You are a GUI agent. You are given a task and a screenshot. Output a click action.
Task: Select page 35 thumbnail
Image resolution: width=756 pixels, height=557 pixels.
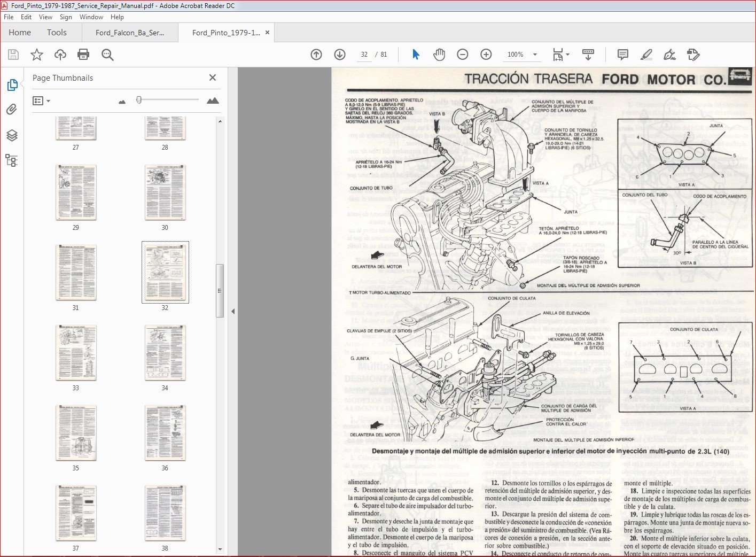point(76,433)
